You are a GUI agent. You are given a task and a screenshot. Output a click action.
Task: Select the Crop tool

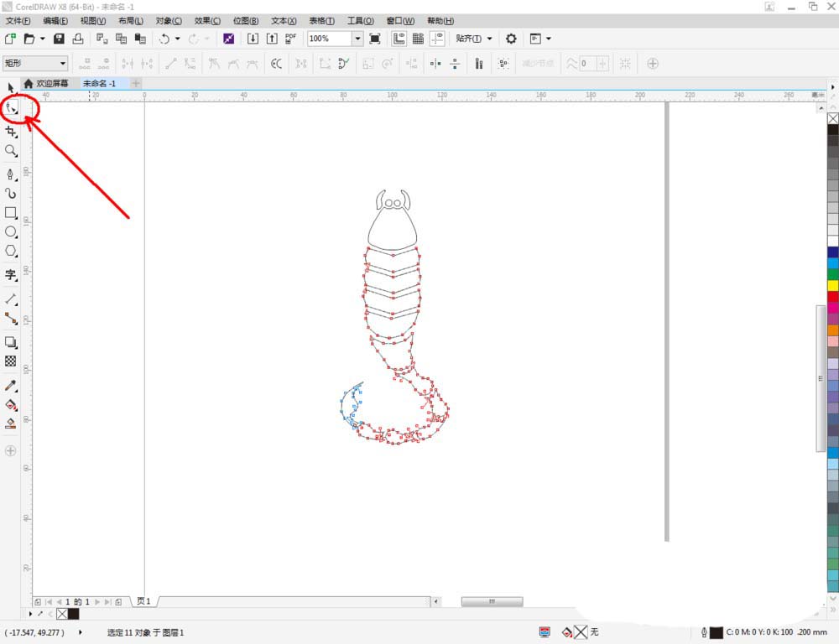pos(11,132)
